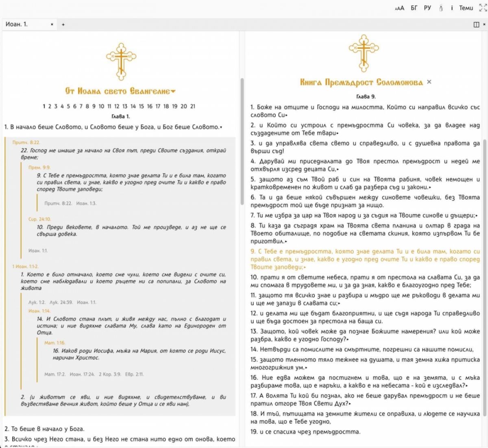Expand references arrow after verse 2 of Премъдрост

coord(338,133)
